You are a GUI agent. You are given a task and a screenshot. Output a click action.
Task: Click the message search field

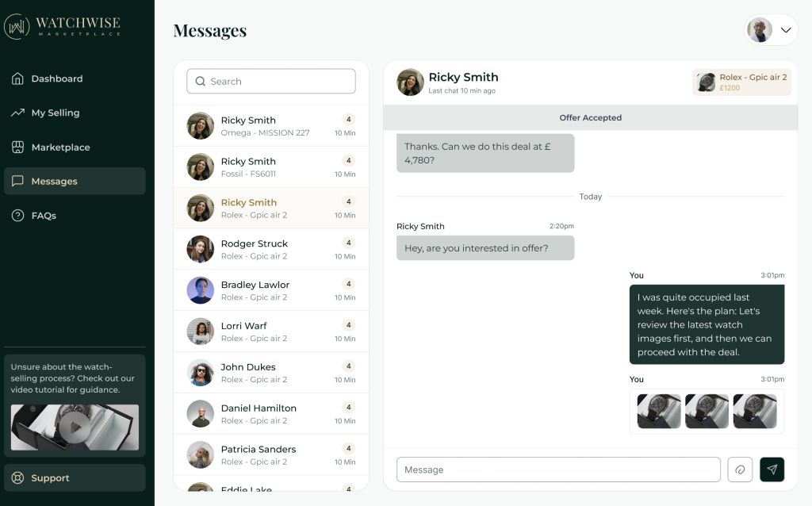point(271,82)
